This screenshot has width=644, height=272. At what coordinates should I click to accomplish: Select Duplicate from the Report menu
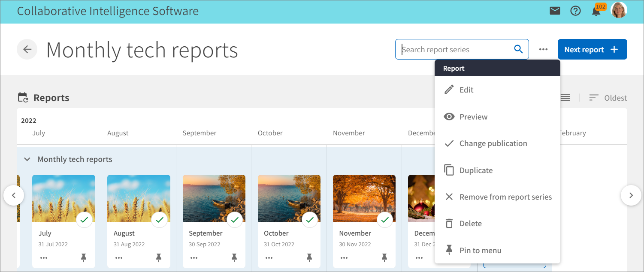(476, 170)
